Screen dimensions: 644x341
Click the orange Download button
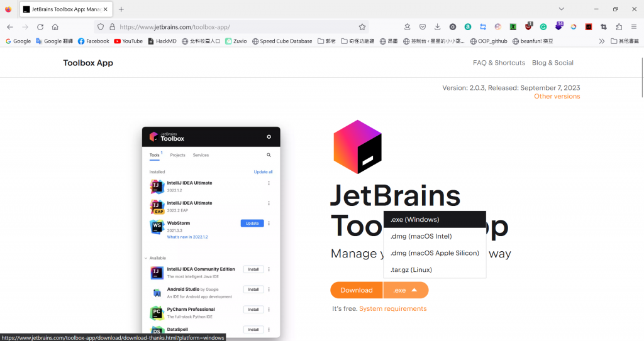click(x=357, y=290)
